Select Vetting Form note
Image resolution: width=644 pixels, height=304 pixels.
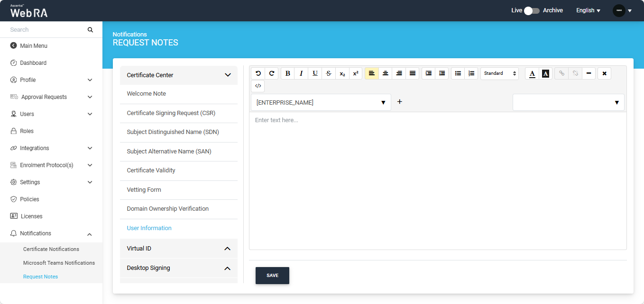point(144,190)
